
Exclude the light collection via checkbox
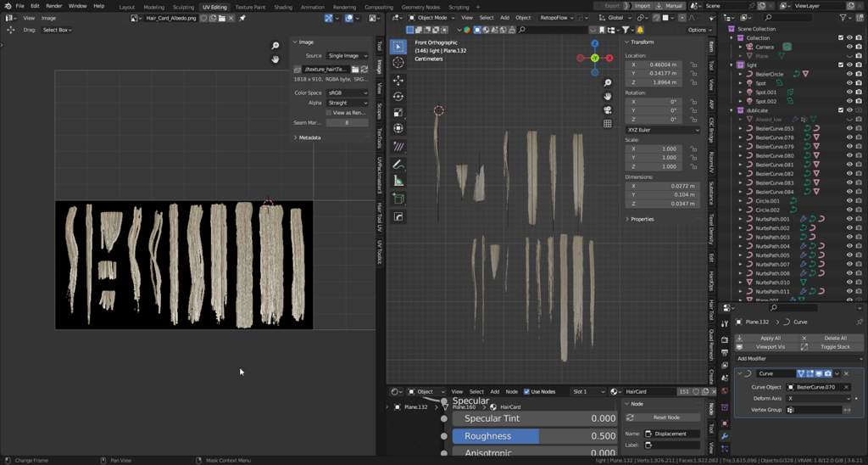pyautogui.click(x=840, y=65)
